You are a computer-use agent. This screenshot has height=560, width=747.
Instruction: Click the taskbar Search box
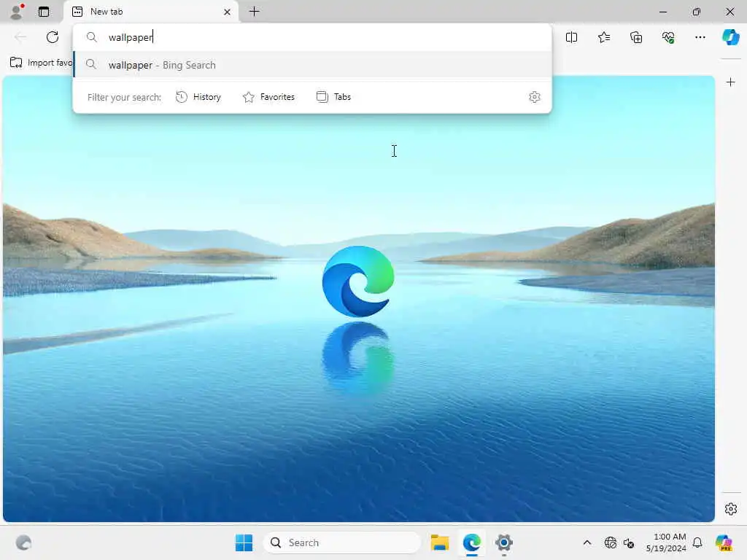[x=342, y=542]
